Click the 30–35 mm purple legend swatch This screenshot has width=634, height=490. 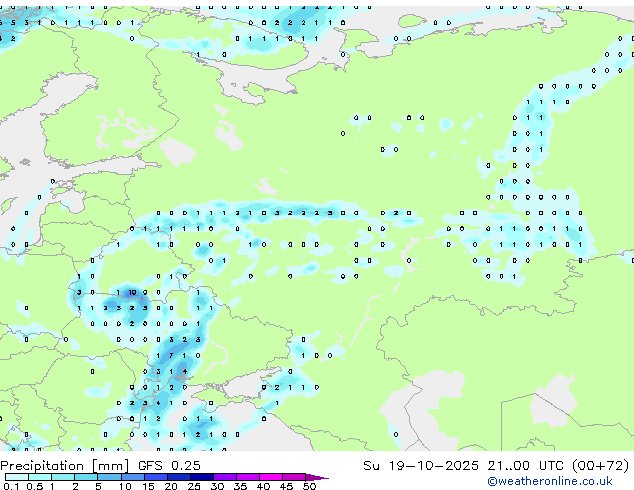coord(224,477)
